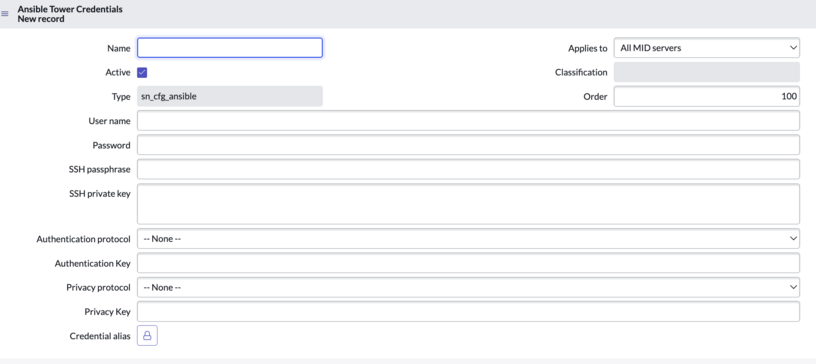Click the Order field showing 100
The height and width of the screenshot is (364, 816).
(707, 96)
